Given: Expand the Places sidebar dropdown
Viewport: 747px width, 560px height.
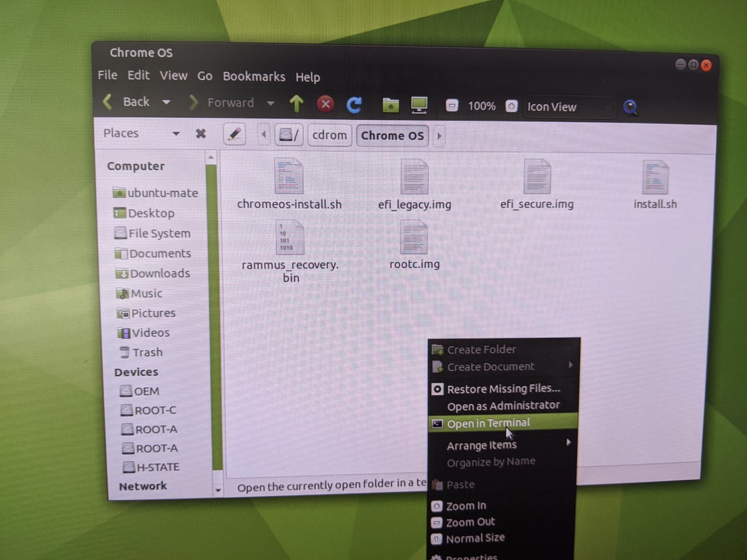Looking at the screenshot, I should 176,133.
